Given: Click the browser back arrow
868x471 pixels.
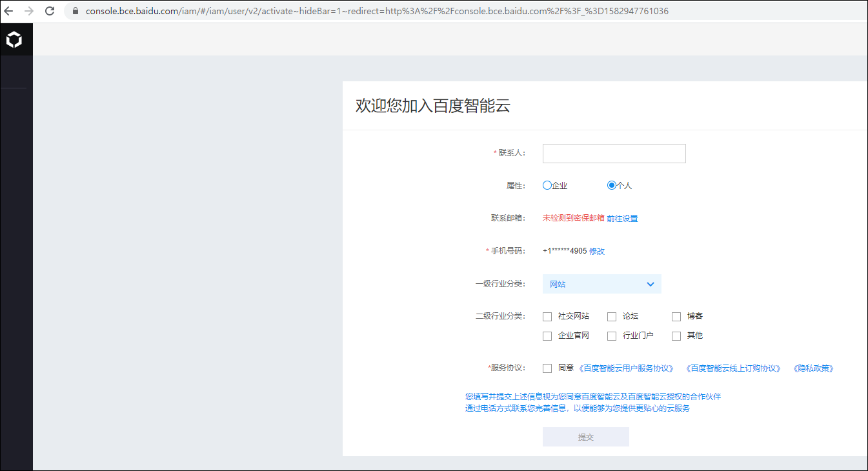Looking at the screenshot, I should (9, 11).
